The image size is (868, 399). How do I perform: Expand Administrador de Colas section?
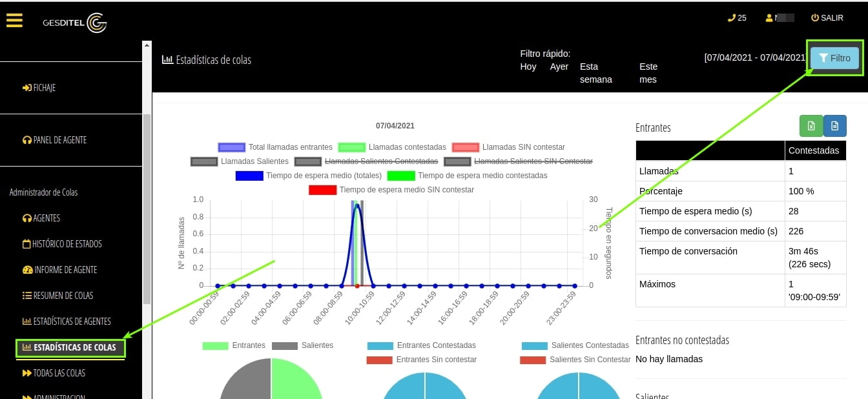(43, 192)
